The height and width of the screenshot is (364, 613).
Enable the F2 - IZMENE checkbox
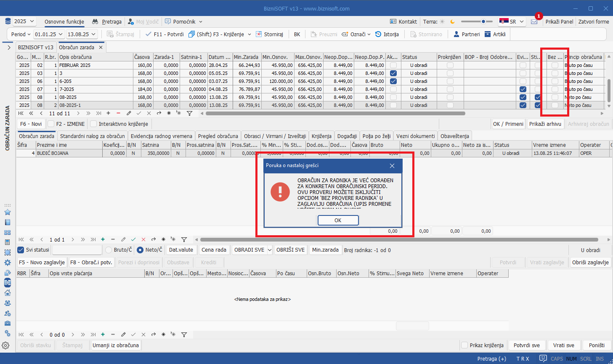51,124
